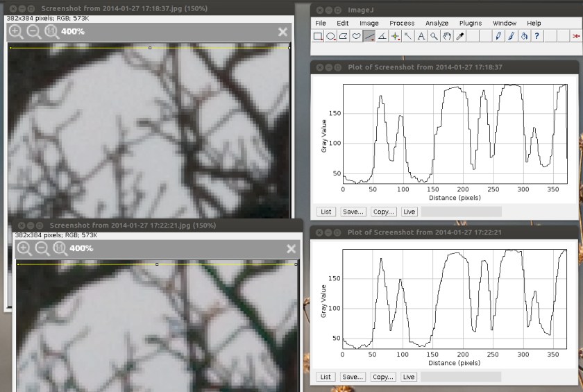Select the Freehand selection tool
This screenshot has width=583, height=392.
[x=357, y=36]
